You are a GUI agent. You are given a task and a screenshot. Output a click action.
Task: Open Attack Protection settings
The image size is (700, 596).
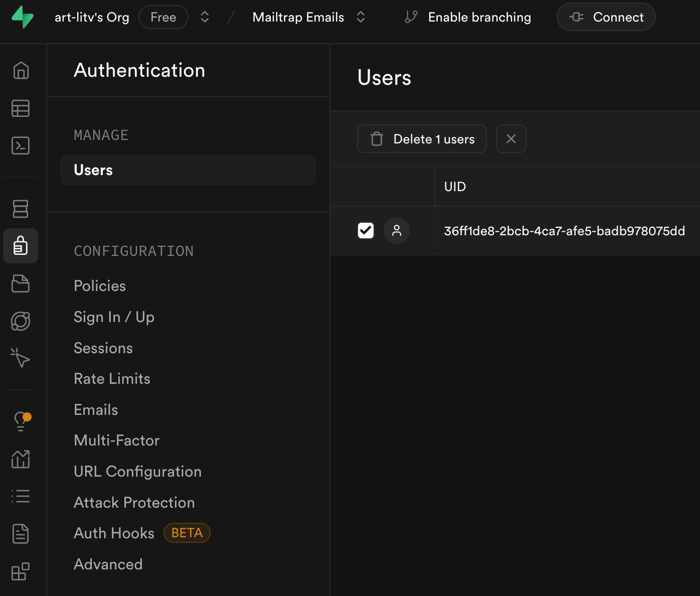[x=134, y=503]
